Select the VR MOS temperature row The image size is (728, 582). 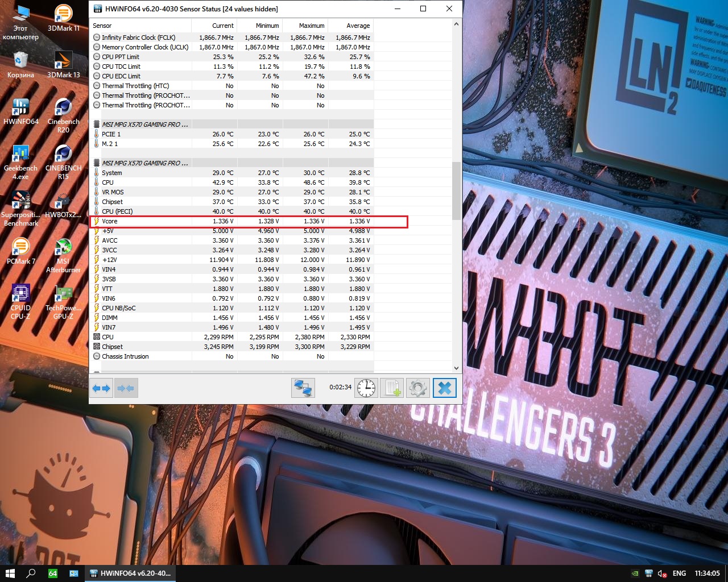[x=231, y=192]
